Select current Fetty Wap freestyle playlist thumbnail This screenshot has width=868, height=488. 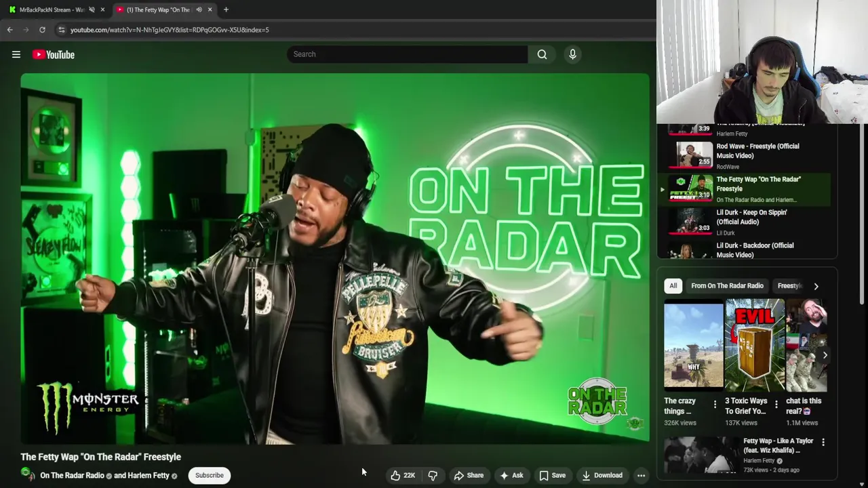pyautogui.click(x=690, y=187)
